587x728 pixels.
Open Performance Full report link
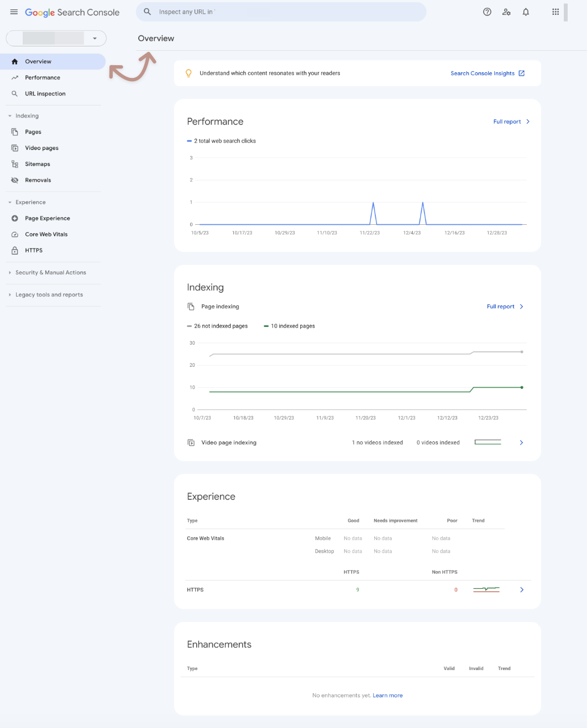[x=511, y=122]
